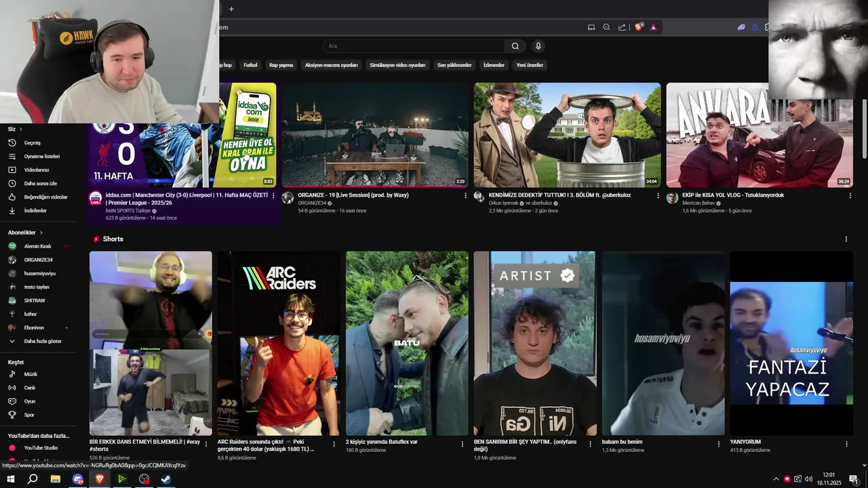Open options menu for KENDİMİZE DEDEKTİF video
The image size is (868, 488).
[658, 196]
